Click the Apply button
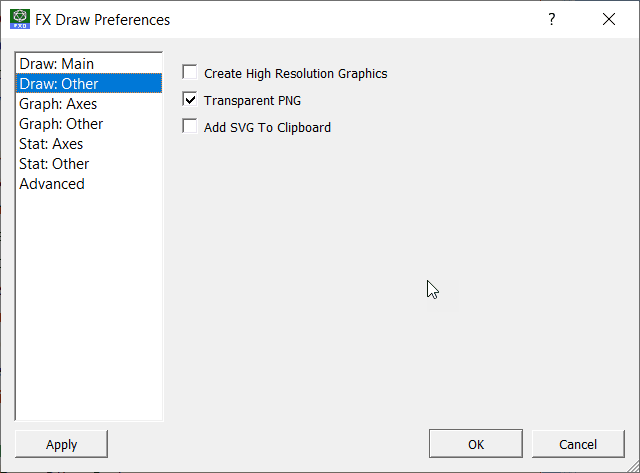Screen dimensions: 640x473 coord(62,444)
